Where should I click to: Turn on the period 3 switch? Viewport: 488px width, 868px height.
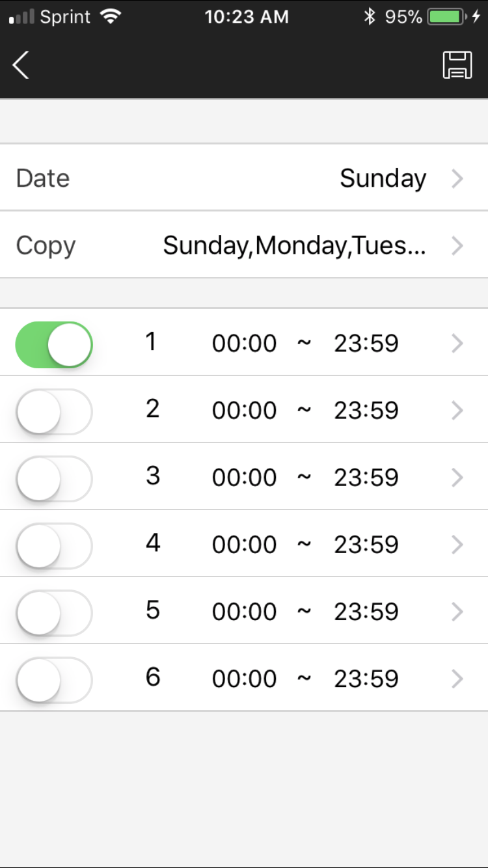(x=54, y=478)
